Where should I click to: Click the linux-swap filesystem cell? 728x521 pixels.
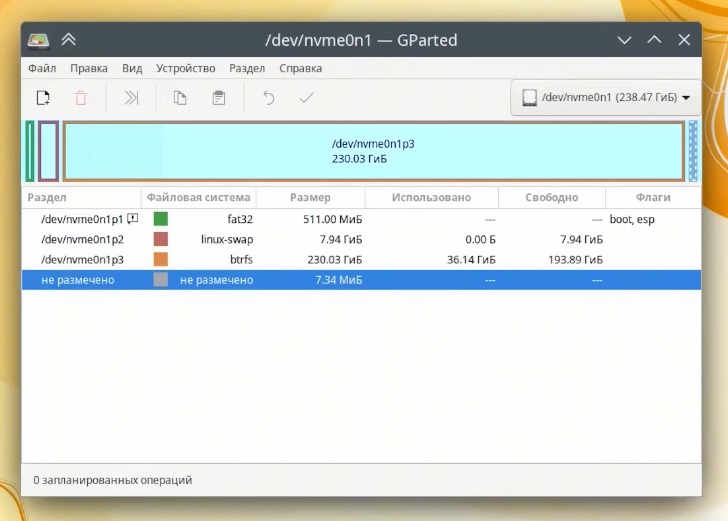tap(227, 239)
